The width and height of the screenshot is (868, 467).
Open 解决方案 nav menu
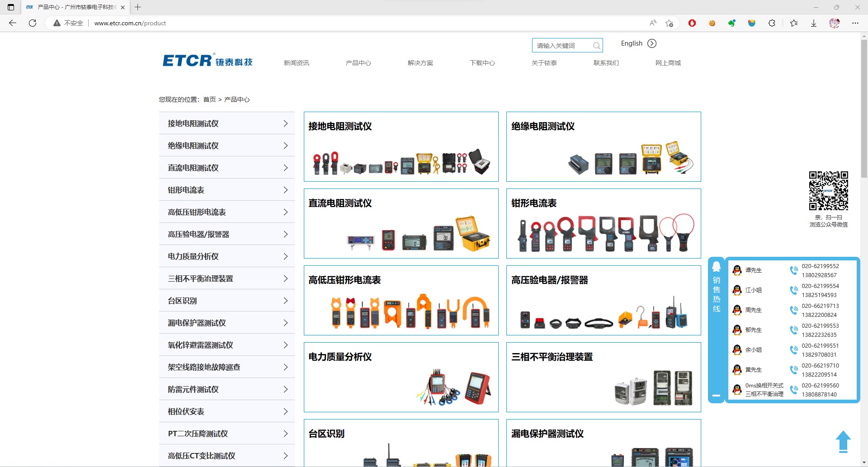pos(420,63)
